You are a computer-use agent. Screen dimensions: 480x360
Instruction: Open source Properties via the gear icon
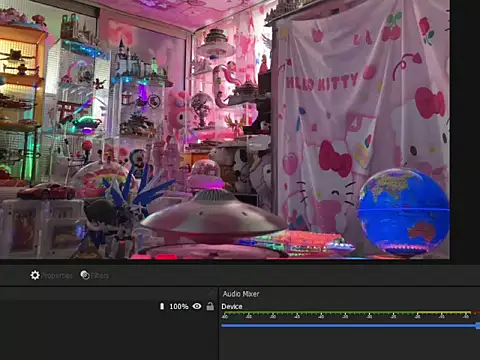[x=35, y=275]
